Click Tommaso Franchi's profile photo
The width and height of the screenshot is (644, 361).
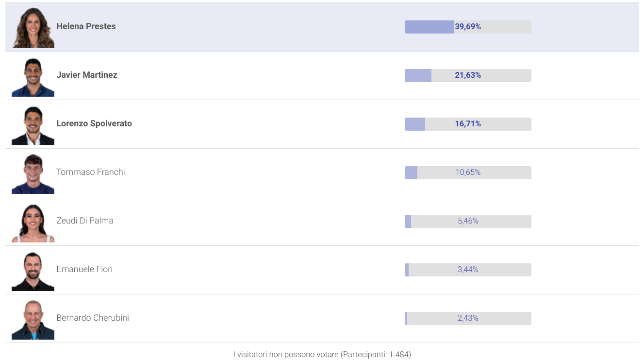33,174
